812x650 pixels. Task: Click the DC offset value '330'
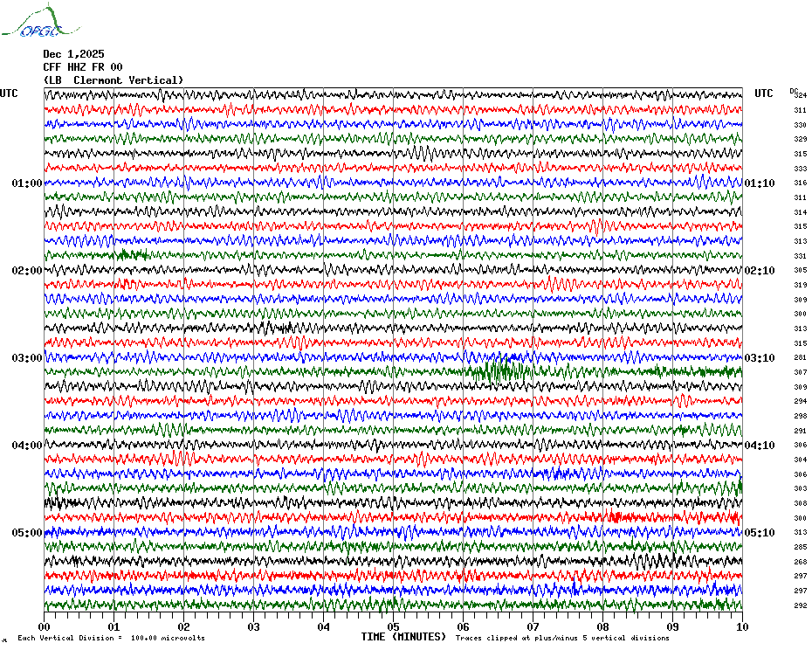(801, 125)
